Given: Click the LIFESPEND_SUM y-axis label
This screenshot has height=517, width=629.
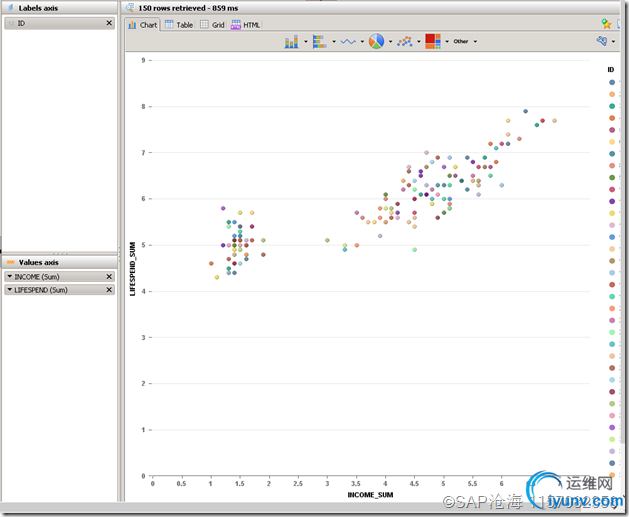Looking at the screenshot, I should click(132, 269).
